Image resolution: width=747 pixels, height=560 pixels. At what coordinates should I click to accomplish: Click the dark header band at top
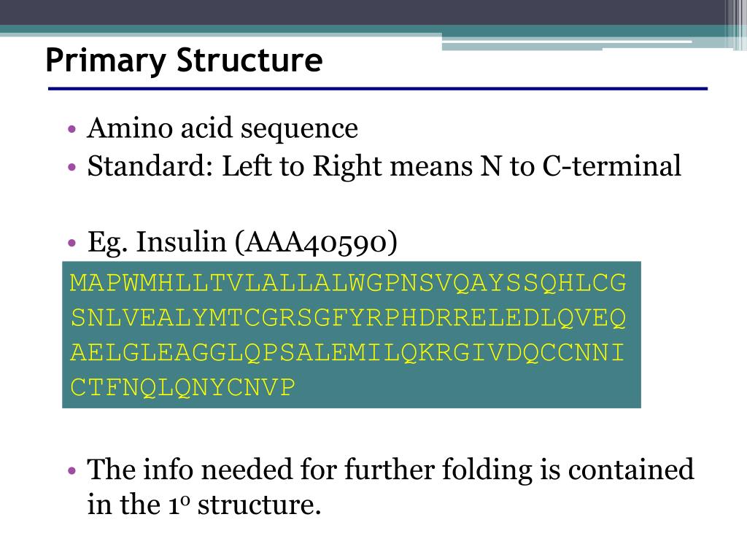362,12
